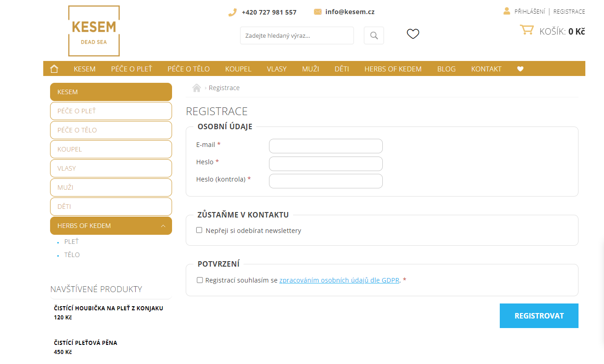Focus the E-mail input field

point(326,146)
